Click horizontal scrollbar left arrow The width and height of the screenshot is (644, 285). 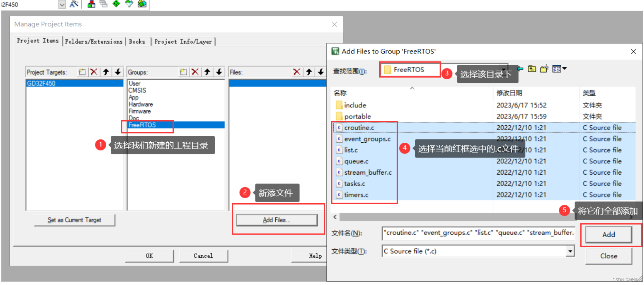pos(335,217)
